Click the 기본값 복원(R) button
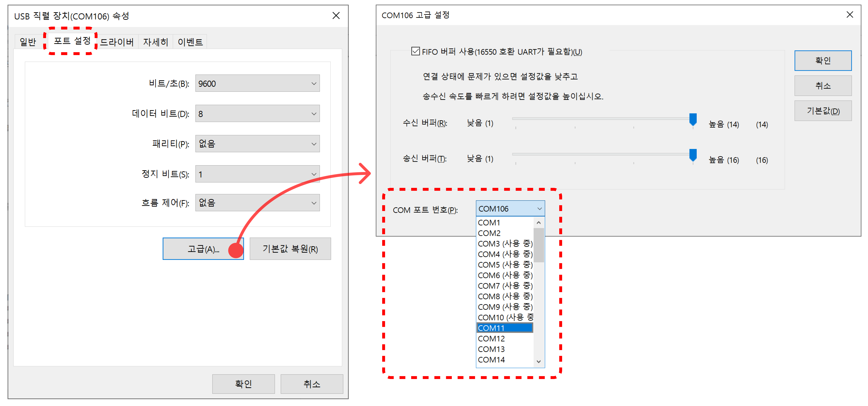 (290, 249)
